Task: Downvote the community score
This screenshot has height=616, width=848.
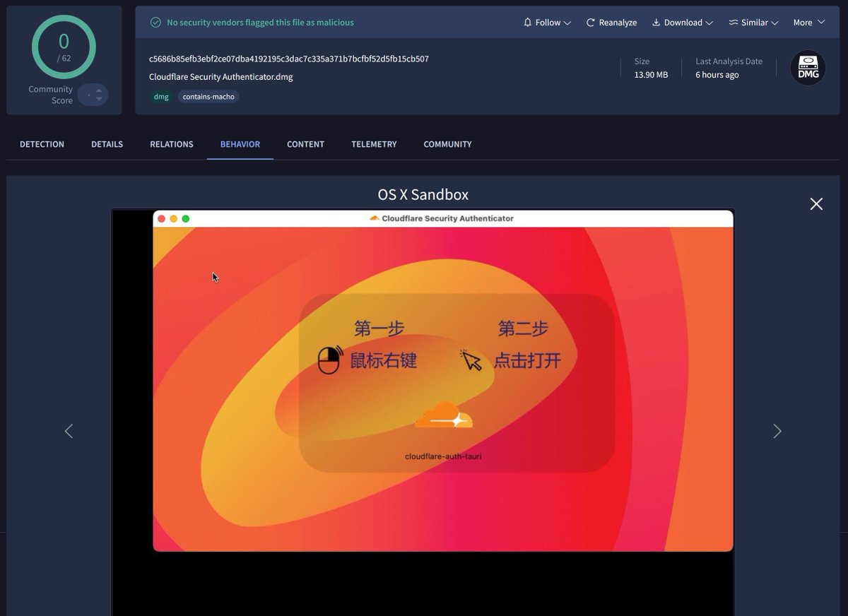Action: click(99, 99)
